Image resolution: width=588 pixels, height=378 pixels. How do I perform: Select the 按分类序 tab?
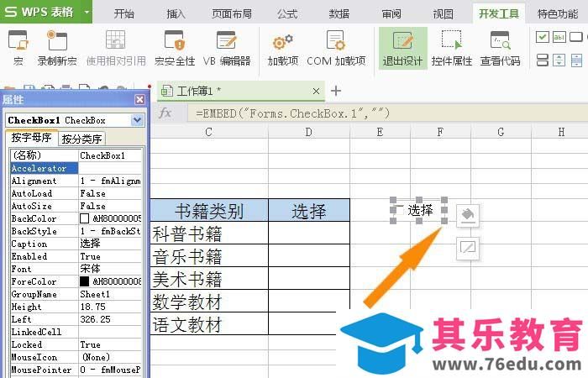click(x=81, y=139)
